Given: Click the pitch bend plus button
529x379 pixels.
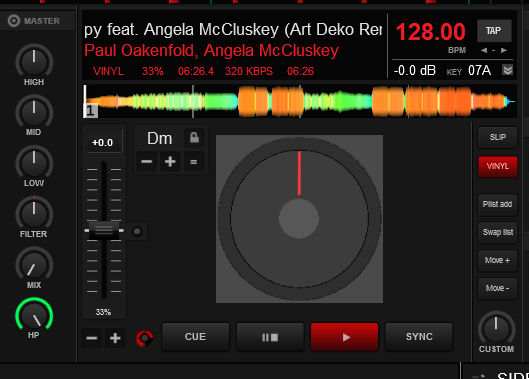Looking at the screenshot, I should click(115, 338).
